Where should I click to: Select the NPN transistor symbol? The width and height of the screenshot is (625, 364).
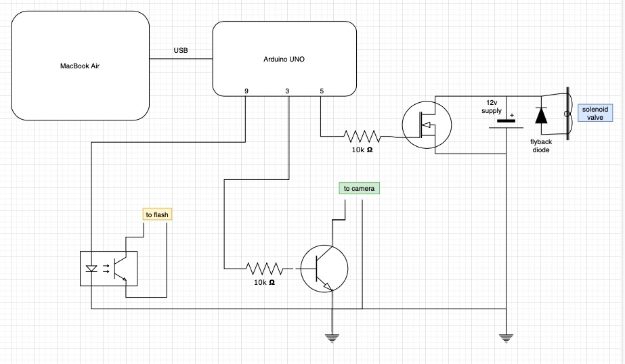pyautogui.click(x=324, y=269)
